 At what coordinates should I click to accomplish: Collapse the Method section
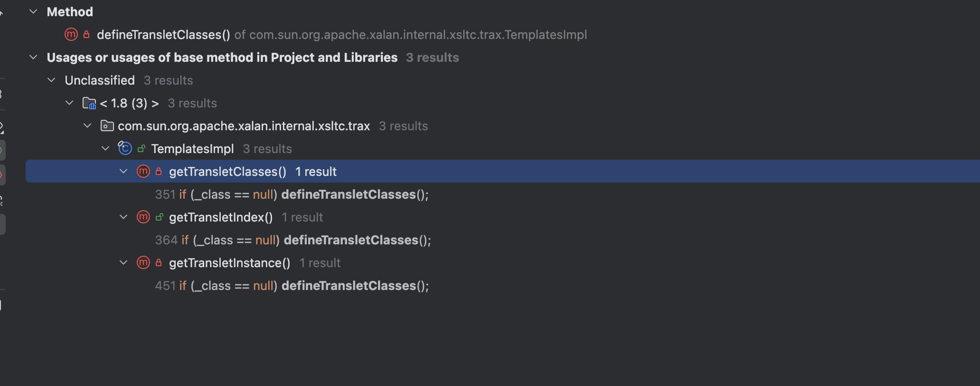pos(33,11)
